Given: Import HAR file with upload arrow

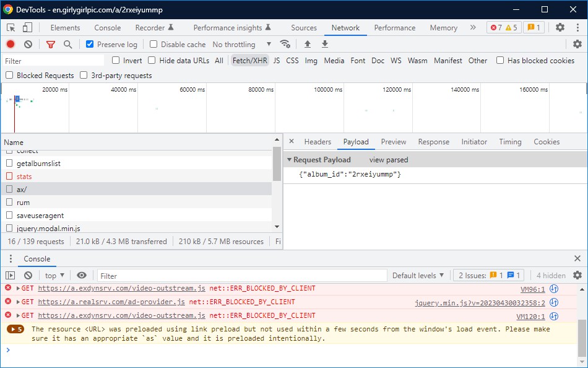Looking at the screenshot, I should click(x=308, y=45).
